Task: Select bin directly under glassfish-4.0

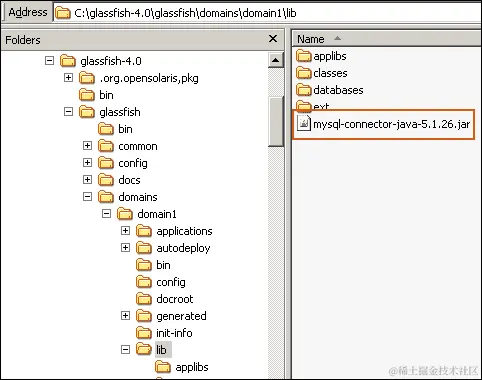Action: 106,95
